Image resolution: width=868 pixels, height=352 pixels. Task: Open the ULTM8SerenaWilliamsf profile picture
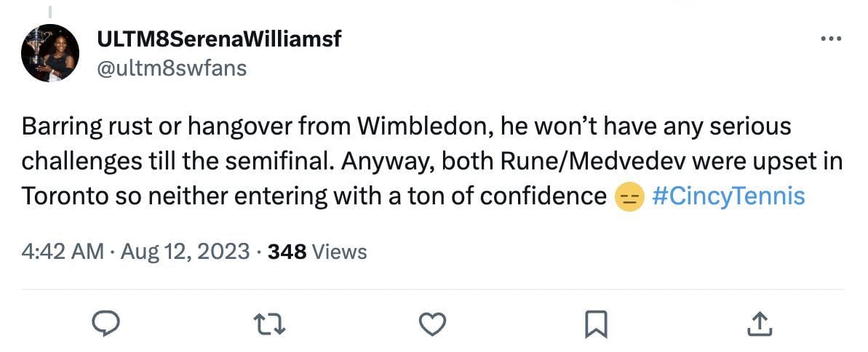pyautogui.click(x=49, y=55)
